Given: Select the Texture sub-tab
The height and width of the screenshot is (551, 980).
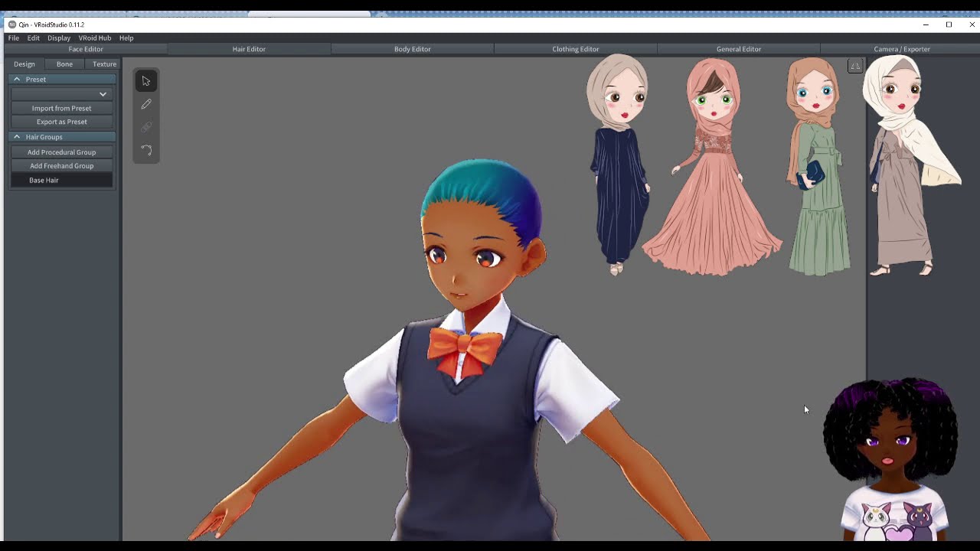Looking at the screenshot, I should click(x=104, y=64).
